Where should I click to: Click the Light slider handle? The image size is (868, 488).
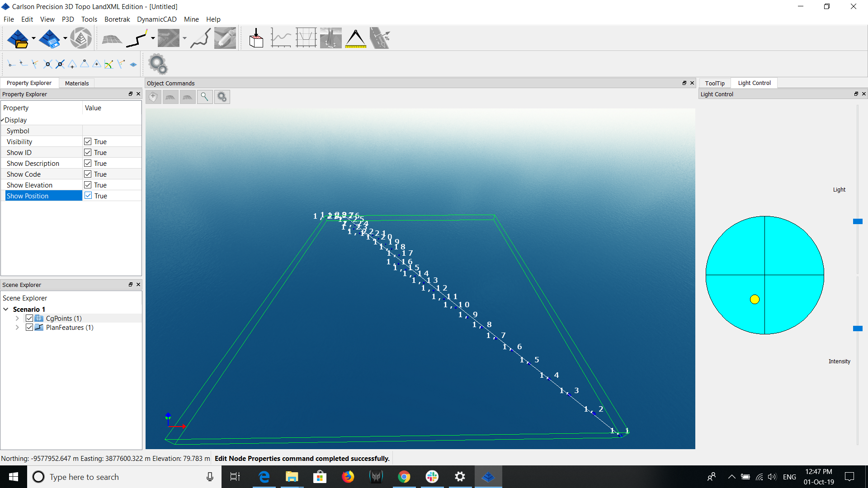pos(858,221)
